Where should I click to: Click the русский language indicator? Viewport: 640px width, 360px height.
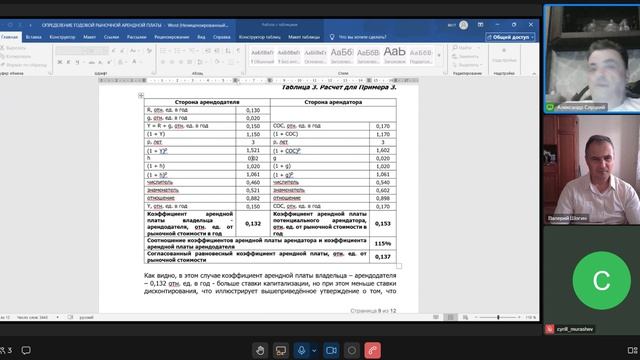click(86, 317)
